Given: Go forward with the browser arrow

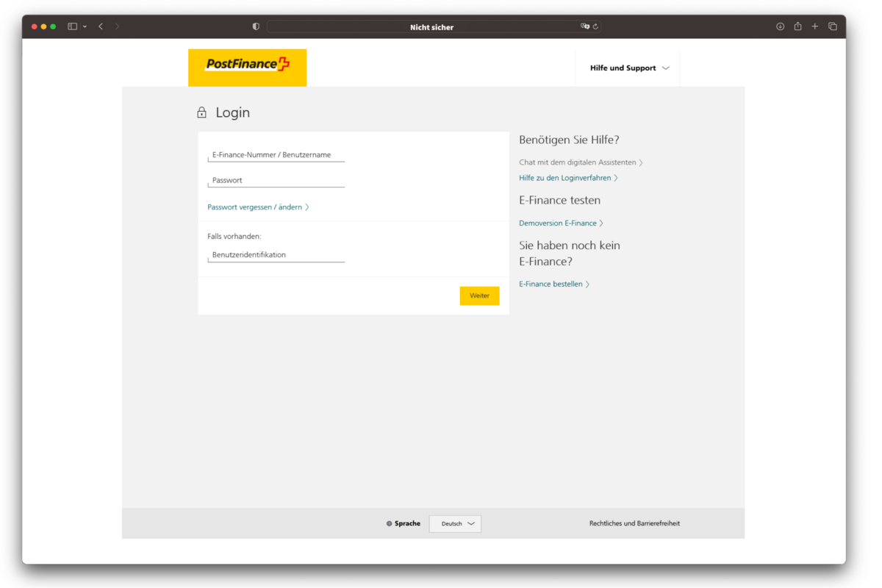Looking at the screenshot, I should point(118,26).
